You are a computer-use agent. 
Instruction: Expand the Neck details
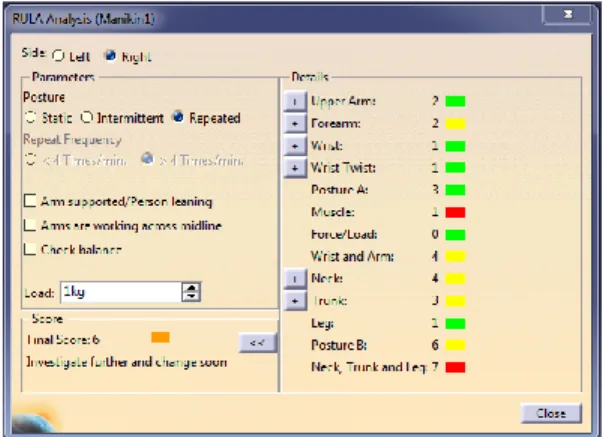click(295, 279)
